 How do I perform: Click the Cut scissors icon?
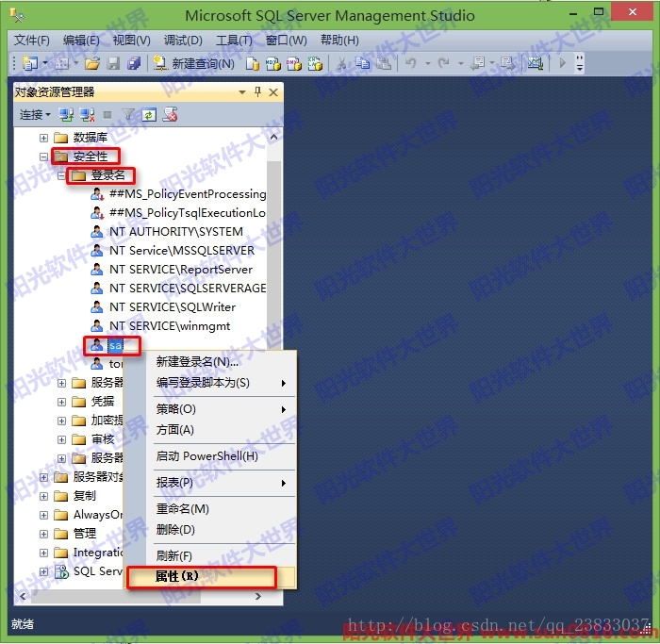coord(341,63)
